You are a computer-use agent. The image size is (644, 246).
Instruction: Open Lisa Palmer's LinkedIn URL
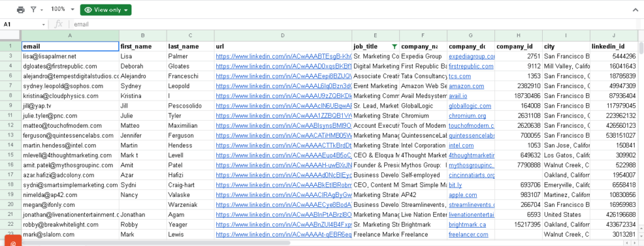click(284, 56)
